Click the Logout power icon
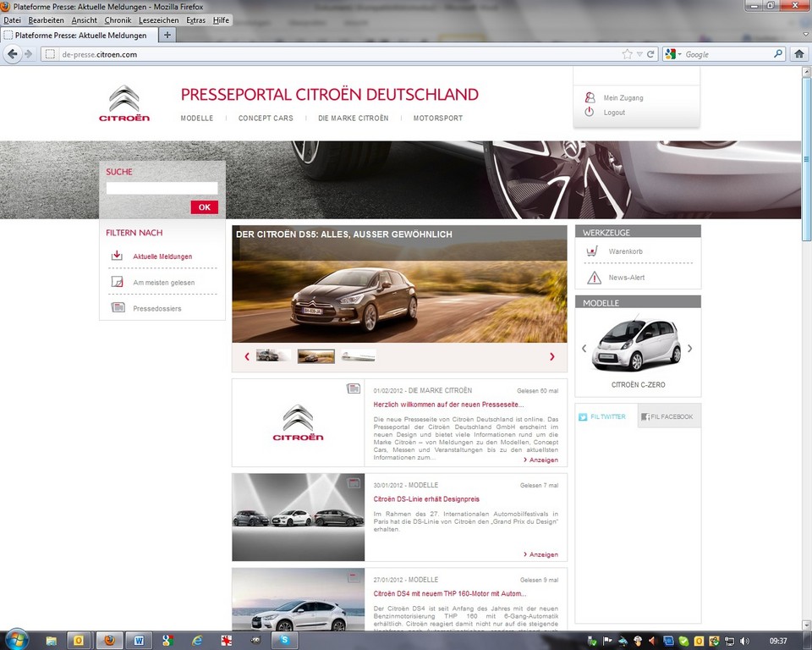This screenshot has height=650, width=812. pos(590,112)
